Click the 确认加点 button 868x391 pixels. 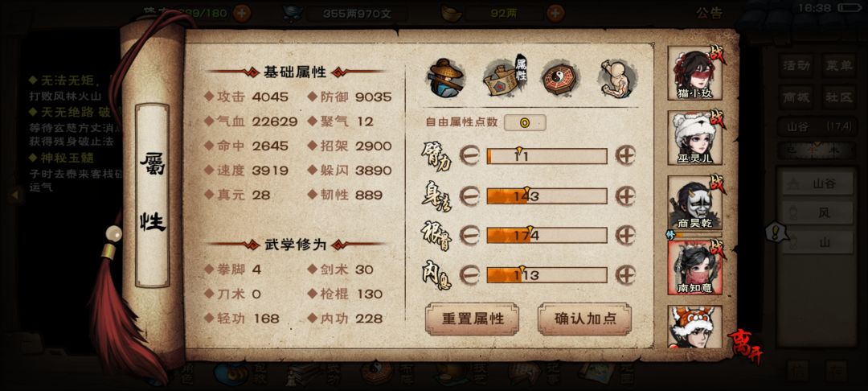[x=584, y=319]
